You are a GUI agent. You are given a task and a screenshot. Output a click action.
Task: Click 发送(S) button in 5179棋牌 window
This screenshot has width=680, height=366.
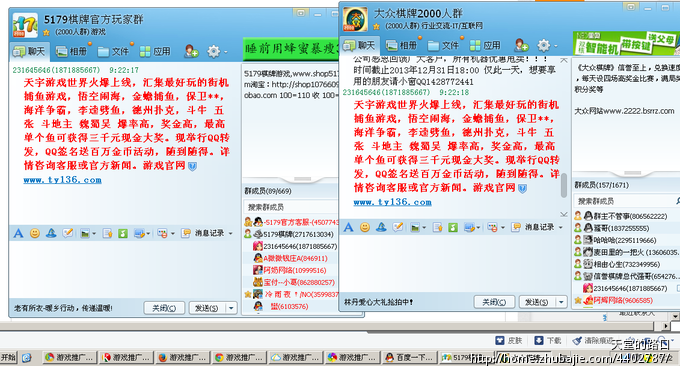click(207, 308)
